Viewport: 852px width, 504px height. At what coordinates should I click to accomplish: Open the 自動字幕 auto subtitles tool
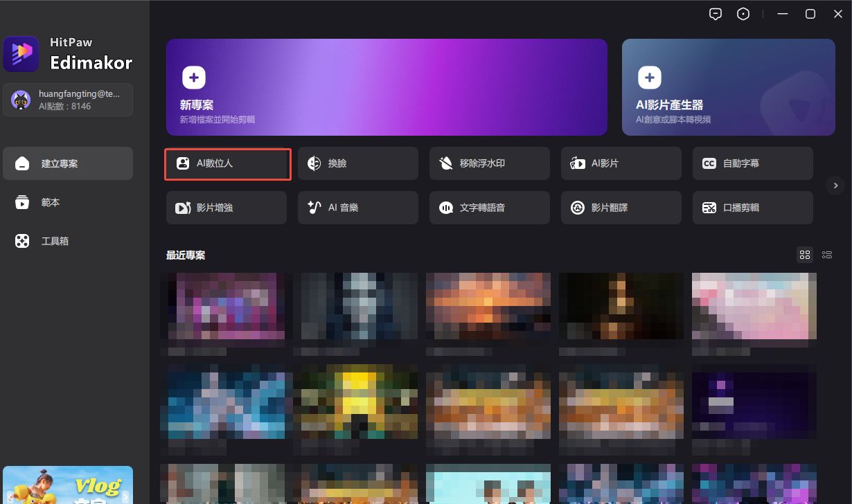tap(752, 164)
